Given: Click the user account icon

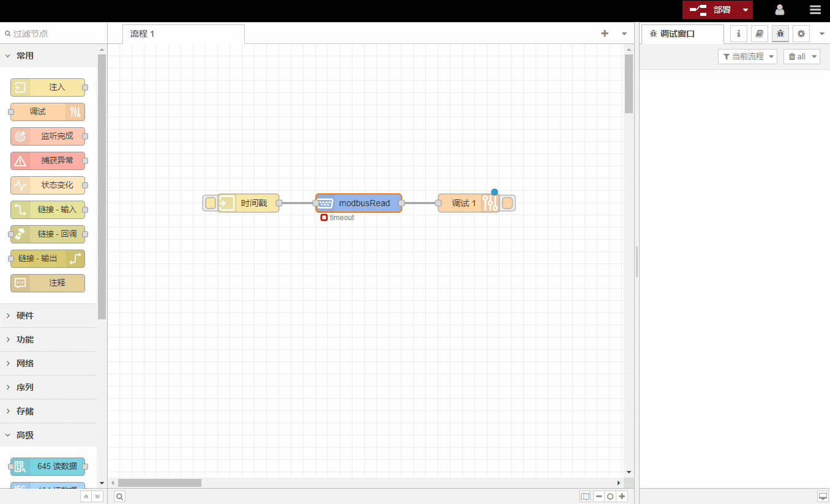Looking at the screenshot, I should (779, 10).
